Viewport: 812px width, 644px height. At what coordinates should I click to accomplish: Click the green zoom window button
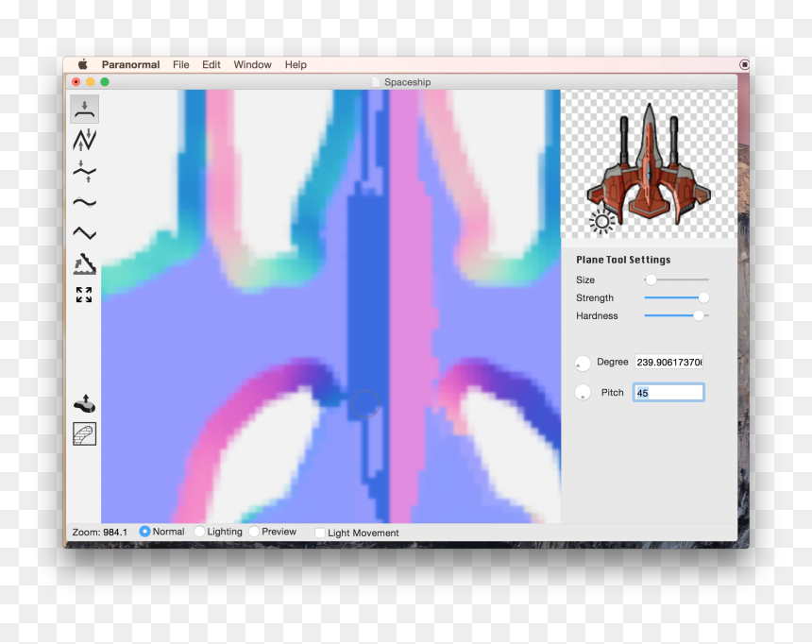pyautogui.click(x=105, y=82)
